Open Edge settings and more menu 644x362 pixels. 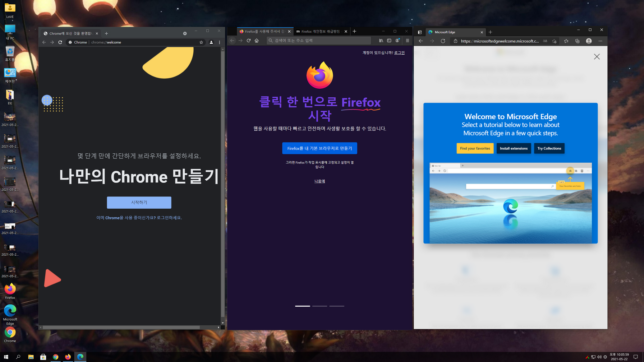[601, 41]
